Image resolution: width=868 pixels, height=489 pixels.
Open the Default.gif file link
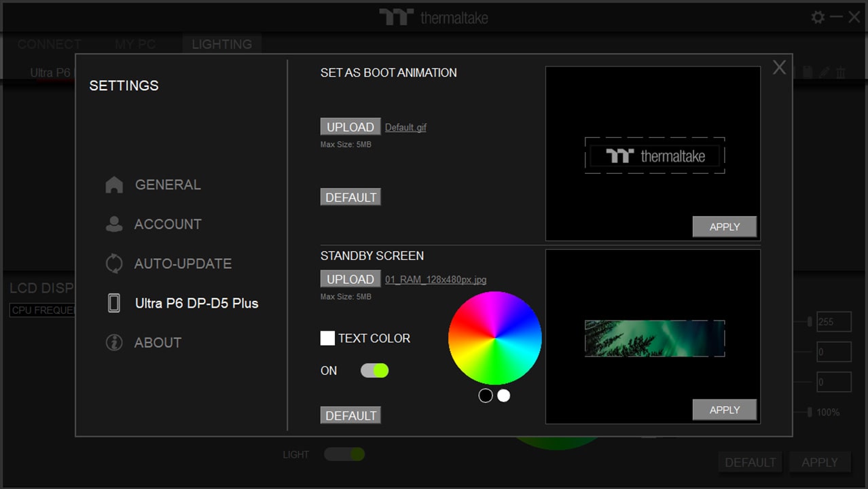pos(406,127)
